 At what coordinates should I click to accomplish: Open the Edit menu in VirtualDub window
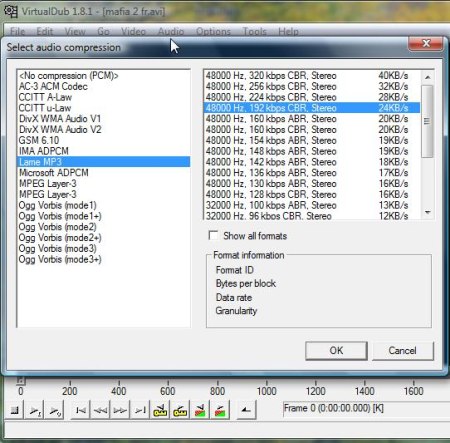[x=45, y=32]
